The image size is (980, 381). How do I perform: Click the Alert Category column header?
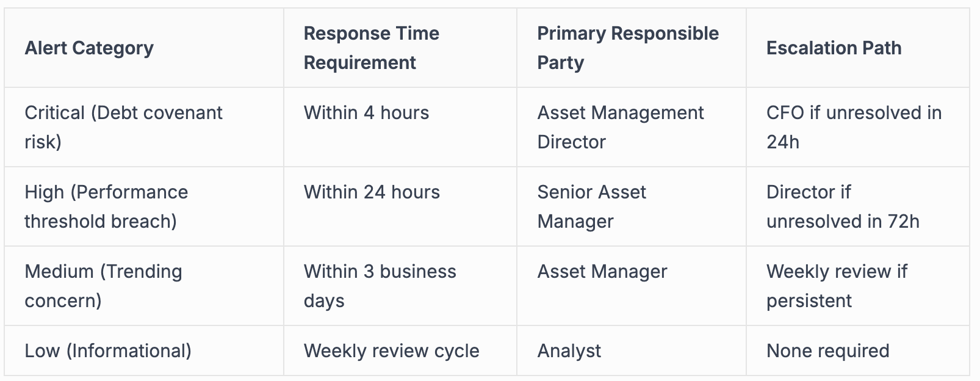pyautogui.click(x=89, y=48)
